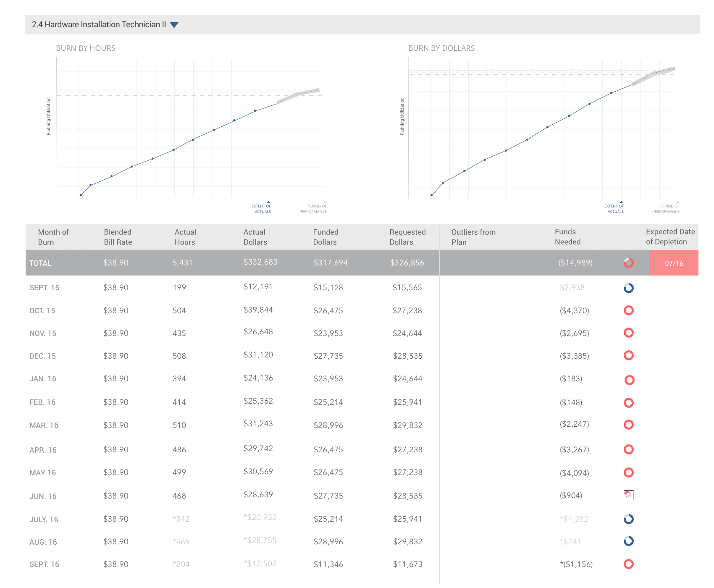Click Period of Performance marker on hours chart
The height and width of the screenshot is (588, 714).
(x=324, y=202)
